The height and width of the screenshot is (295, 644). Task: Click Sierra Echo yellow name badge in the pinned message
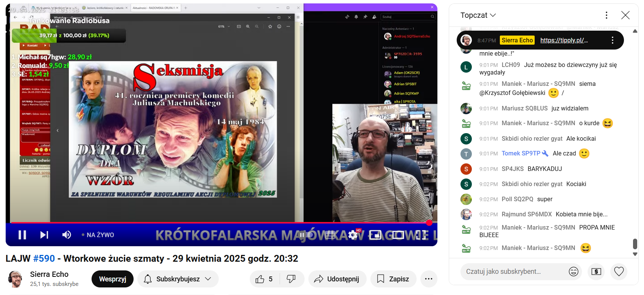point(517,40)
